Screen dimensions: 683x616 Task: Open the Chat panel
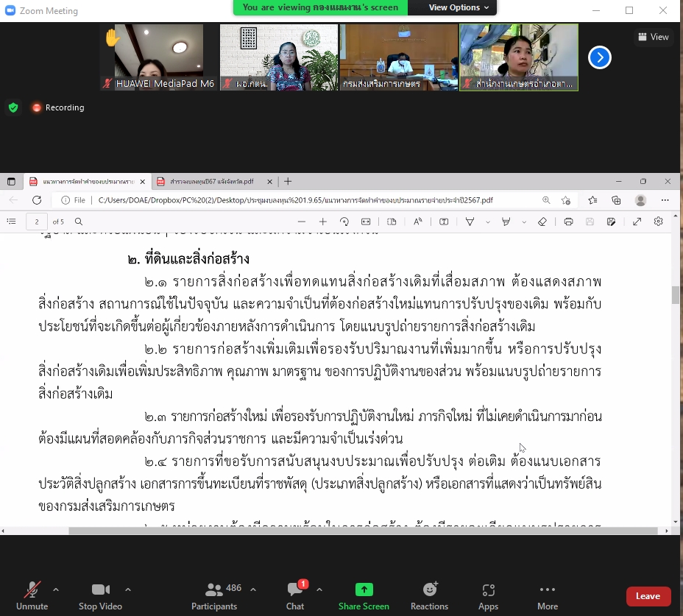pos(295,595)
